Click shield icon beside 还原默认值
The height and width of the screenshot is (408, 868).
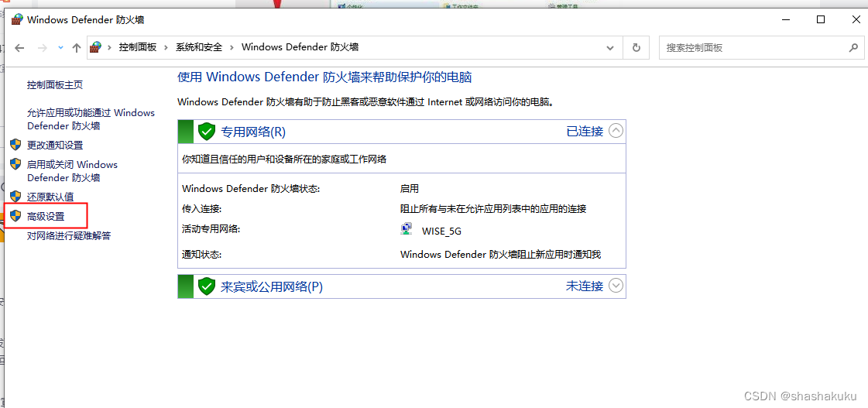coord(15,197)
